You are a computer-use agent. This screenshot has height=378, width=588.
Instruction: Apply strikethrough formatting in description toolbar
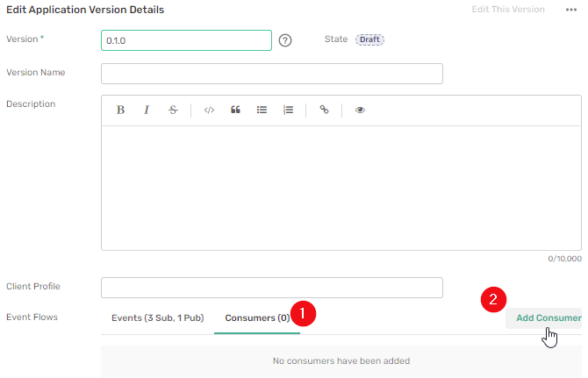[173, 111]
